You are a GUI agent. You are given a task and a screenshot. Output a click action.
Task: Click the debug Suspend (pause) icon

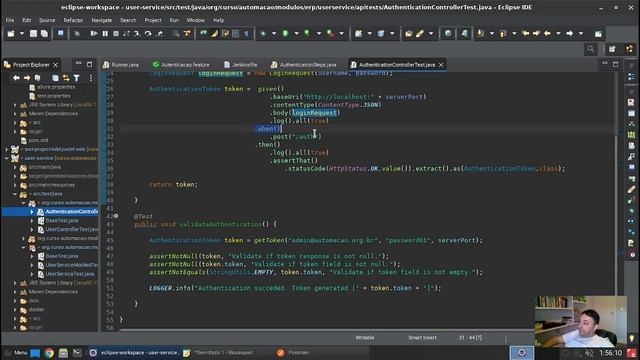click(x=105, y=33)
